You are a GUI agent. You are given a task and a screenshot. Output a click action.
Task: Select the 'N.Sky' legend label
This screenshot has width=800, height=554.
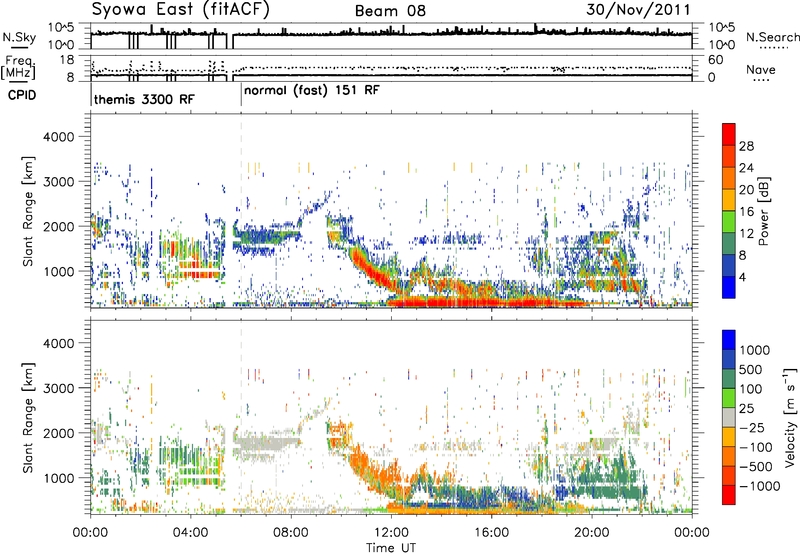19,37
